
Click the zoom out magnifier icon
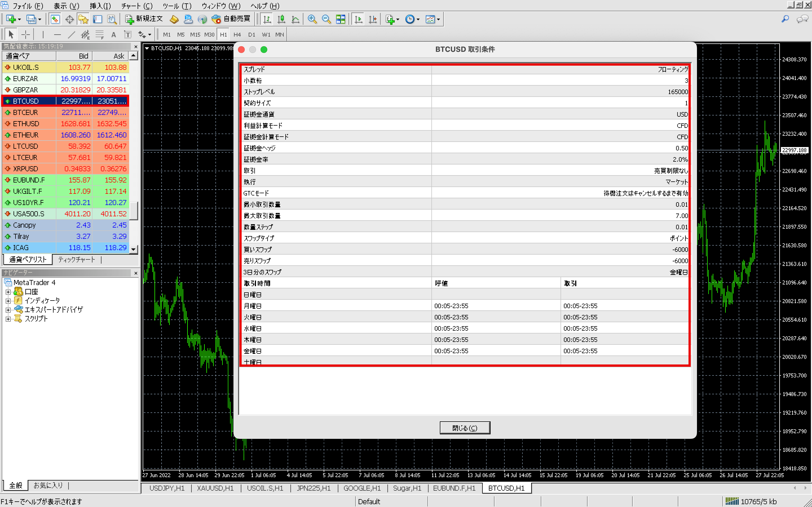[326, 19]
